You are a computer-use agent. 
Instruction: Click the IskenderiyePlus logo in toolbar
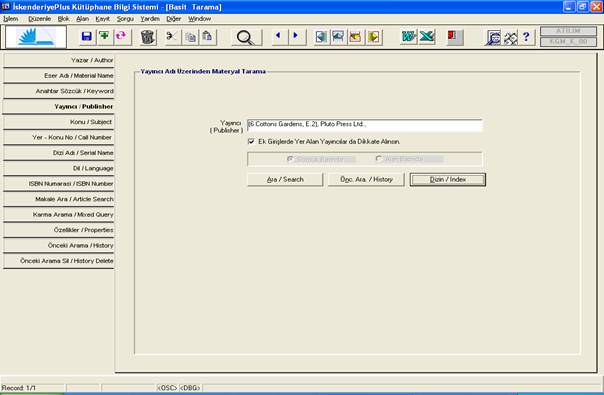pyautogui.click(x=36, y=37)
